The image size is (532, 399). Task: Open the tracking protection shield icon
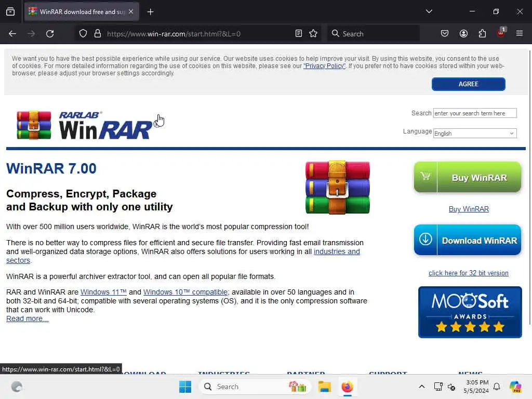(x=83, y=34)
